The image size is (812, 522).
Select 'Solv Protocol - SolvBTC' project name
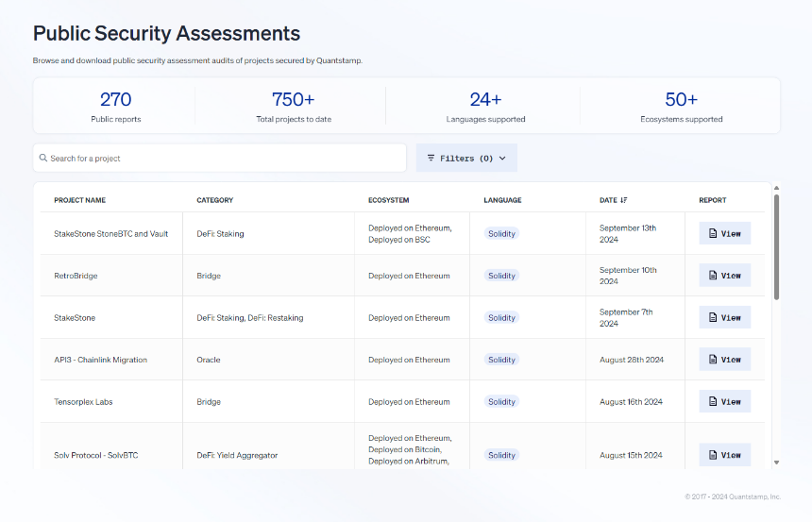95,455
